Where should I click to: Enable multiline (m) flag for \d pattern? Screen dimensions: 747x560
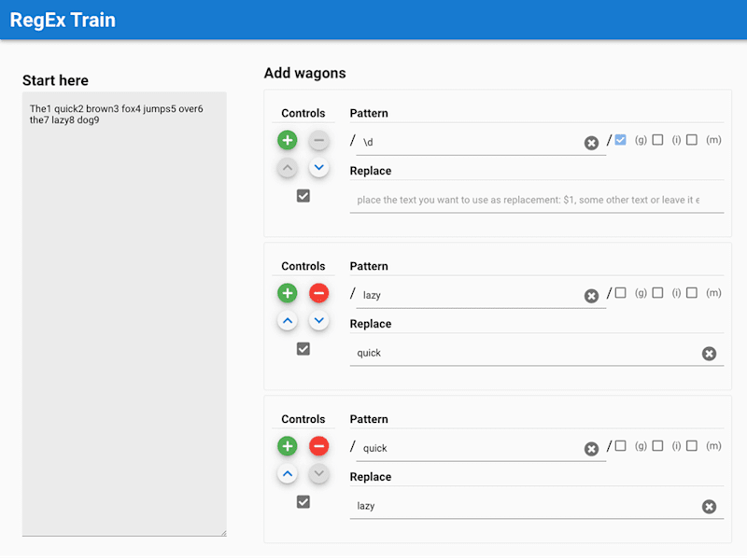pos(692,139)
